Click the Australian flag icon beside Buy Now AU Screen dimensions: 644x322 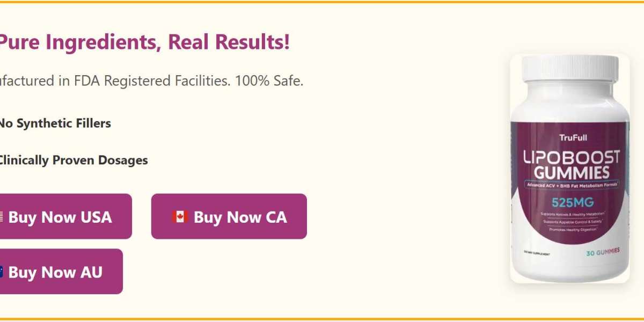(1, 272)
